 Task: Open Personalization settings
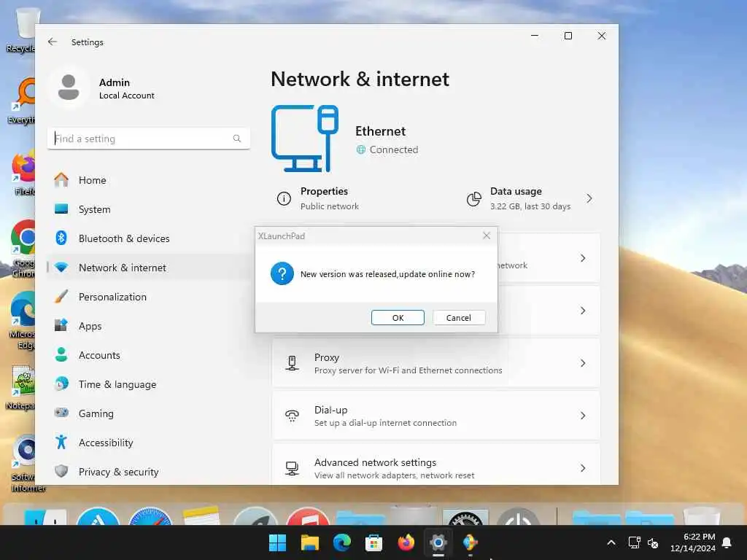[x=149, y=297]
